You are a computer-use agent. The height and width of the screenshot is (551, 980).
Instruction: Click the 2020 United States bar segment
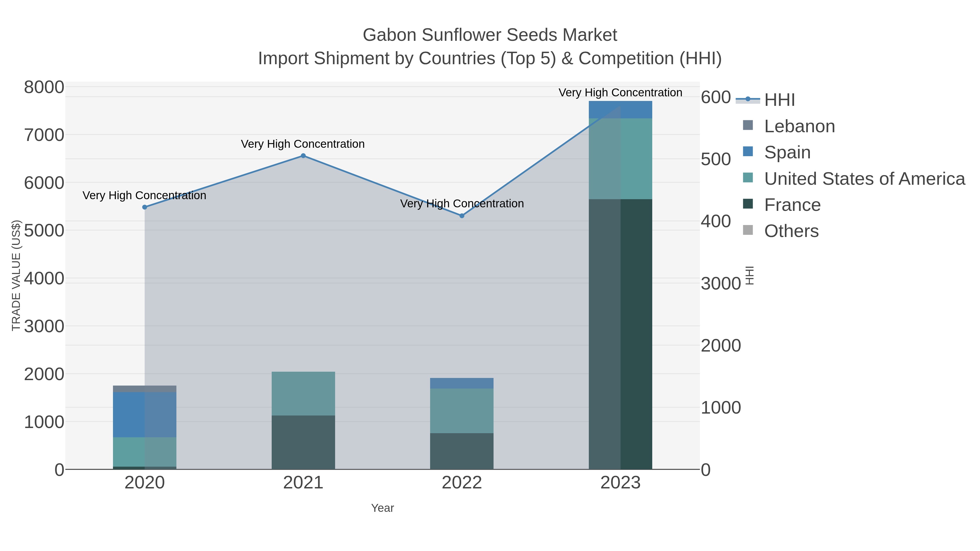tap(145, 452)
